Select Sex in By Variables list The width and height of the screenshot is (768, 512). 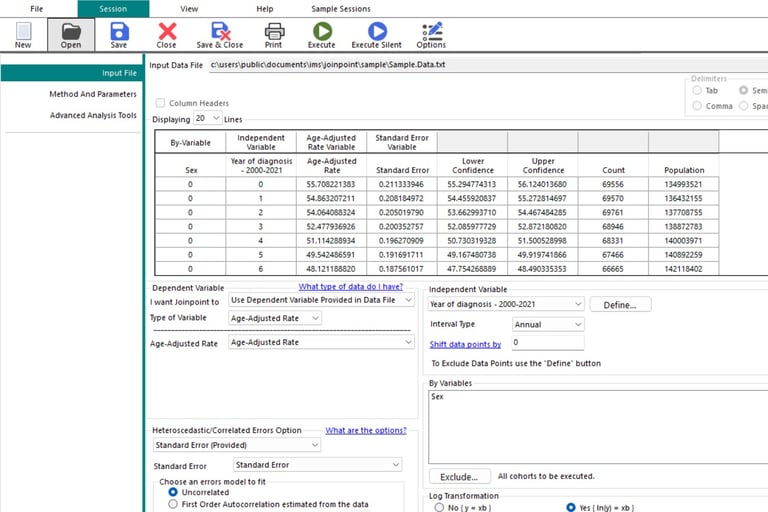[437, 396]
